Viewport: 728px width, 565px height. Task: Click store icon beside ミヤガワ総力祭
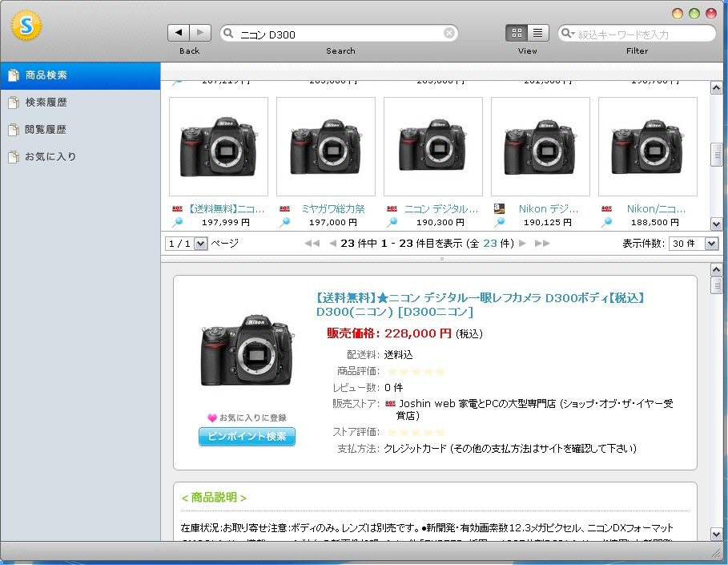[x=284, y=209]
